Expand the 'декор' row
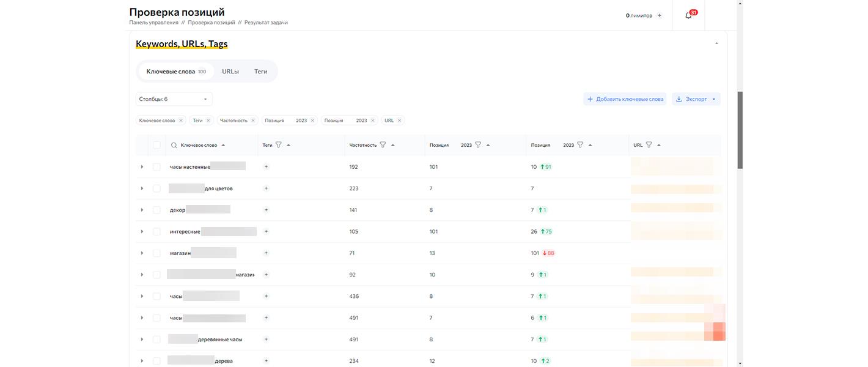Screen dimensions: 868x367 (x=142, y=210)
